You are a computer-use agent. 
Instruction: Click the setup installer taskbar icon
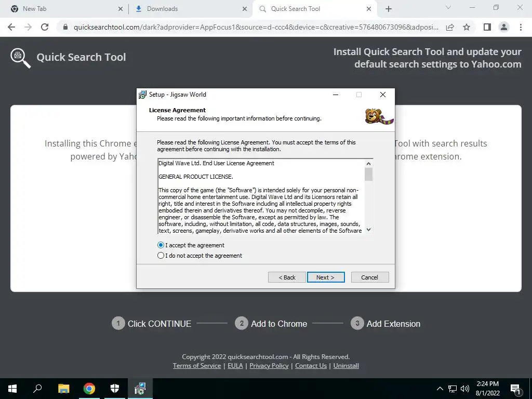[140, 389]
